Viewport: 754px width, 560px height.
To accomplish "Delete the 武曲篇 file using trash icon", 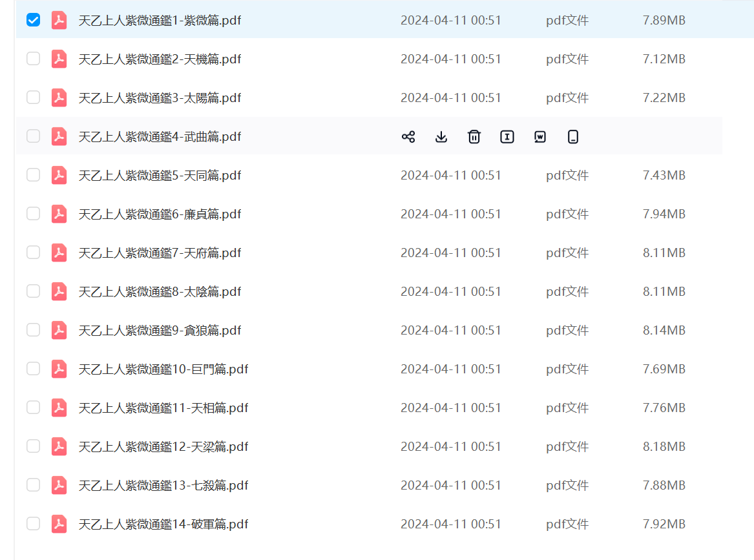I will coord(474,136).
